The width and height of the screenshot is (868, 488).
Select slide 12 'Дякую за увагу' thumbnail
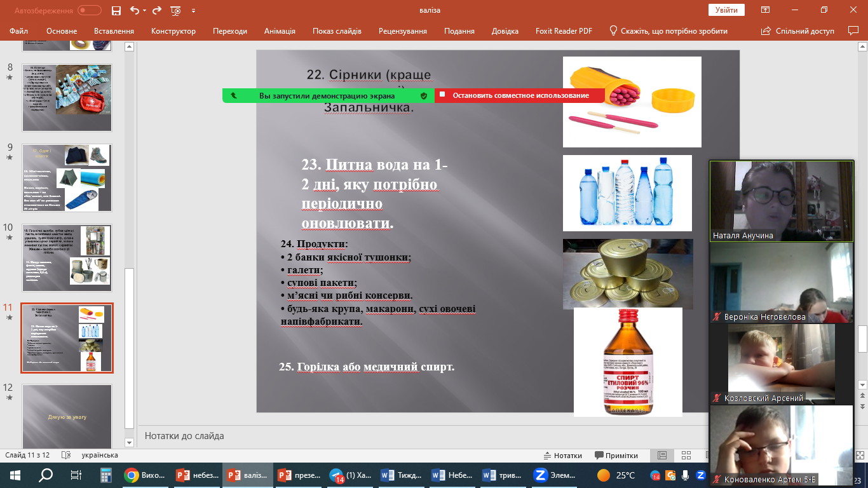67,417
